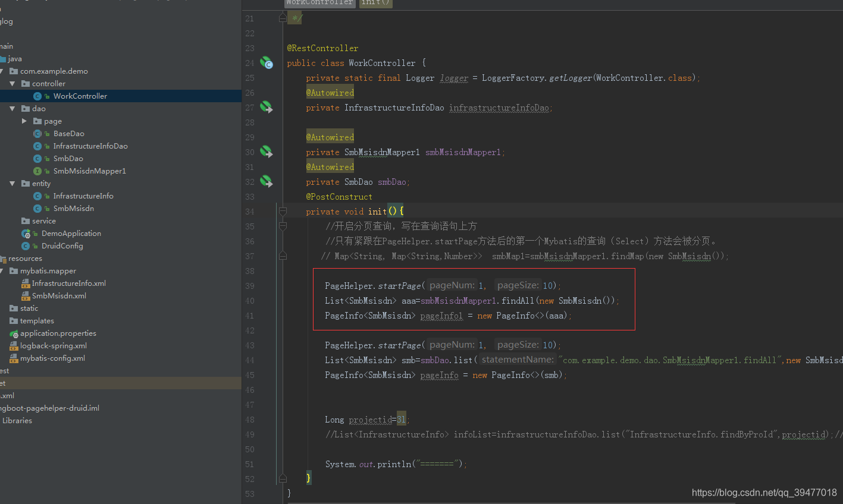The image size is (843, 504).
Task: Open DemoApplication class
Action: coord(71,234)
